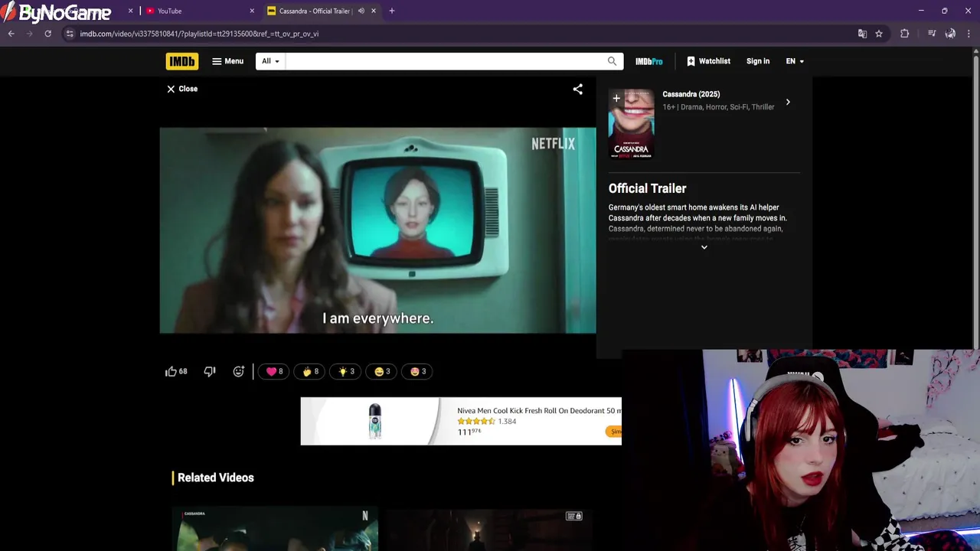Expand the All search category dropdown
Screen dimensions: 980x551
(270, 61)
